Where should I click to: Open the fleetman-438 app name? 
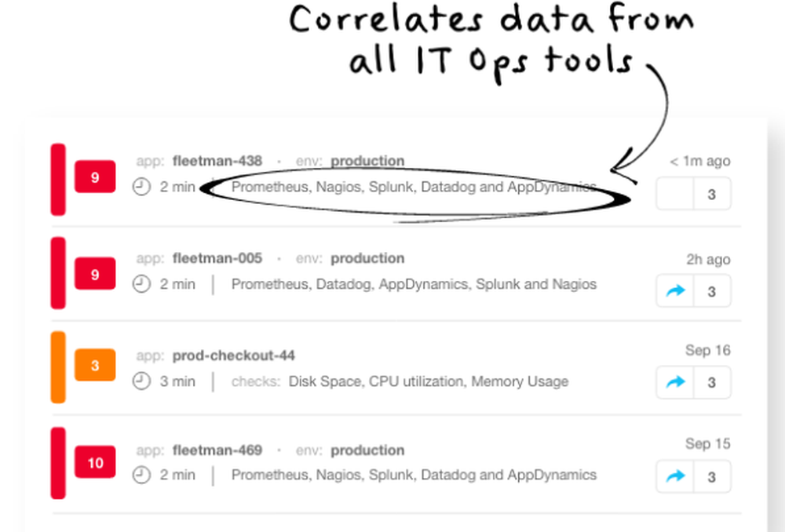[217, 161]
